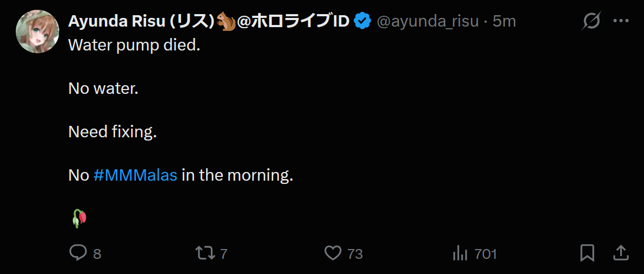The height and width of the screenshot is (274, 644).
Task: Click the Ayunda Risu display name
Action: coord(208,21)
